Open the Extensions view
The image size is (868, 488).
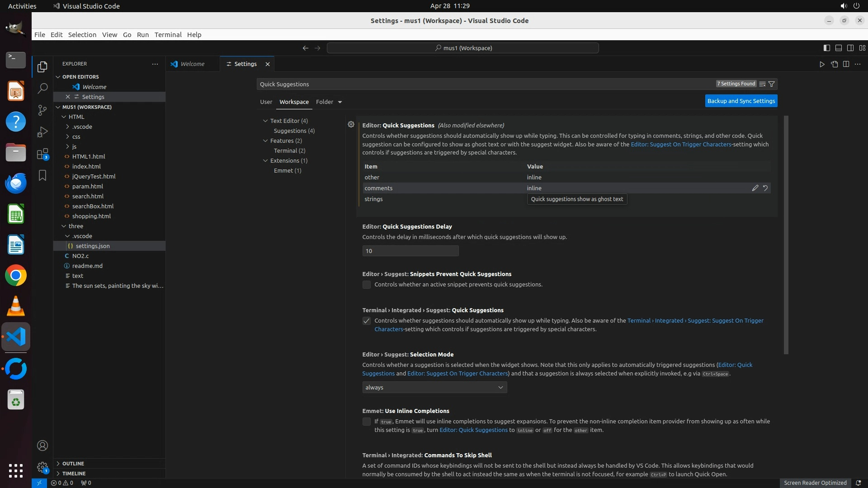click(x=42, y=154)
